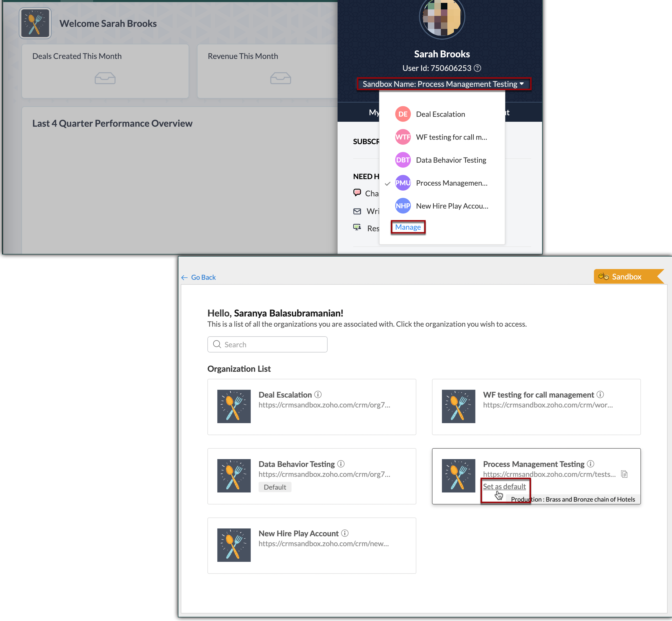Select Deal Escalation from sandbox list

440,114
